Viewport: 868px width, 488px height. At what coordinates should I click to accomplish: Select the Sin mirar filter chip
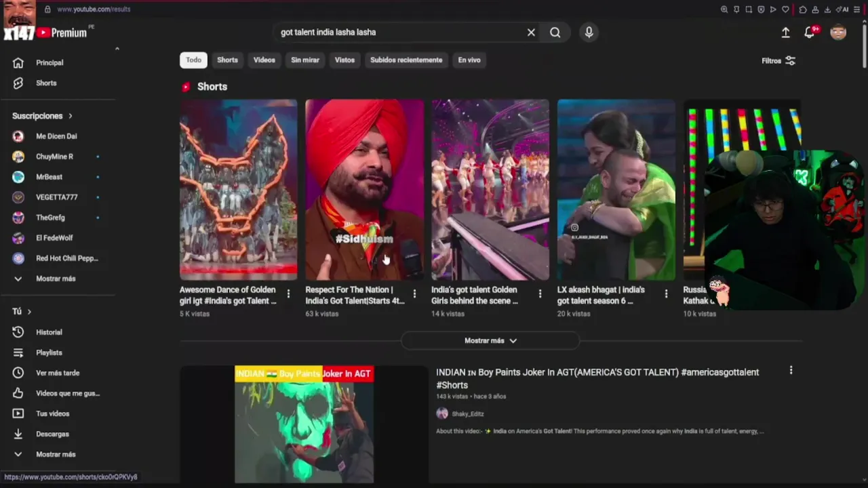[305, 60]
